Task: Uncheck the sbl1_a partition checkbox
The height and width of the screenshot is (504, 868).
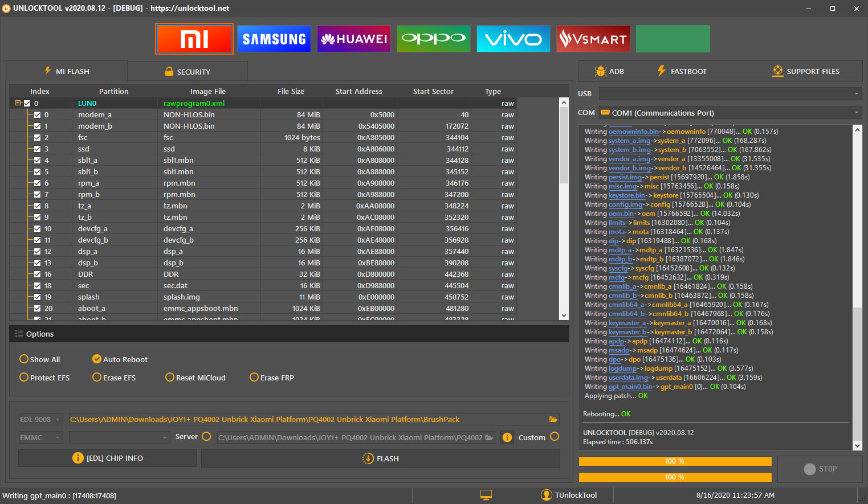Action: point(37,160)
